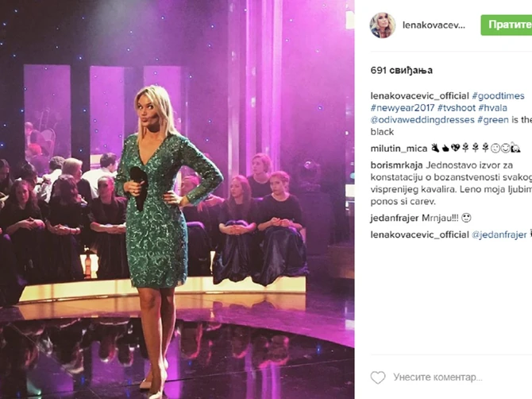Open the #goodtimes hashtag
The width and height of the screenshot is (532, 399).
pos(498,96)
